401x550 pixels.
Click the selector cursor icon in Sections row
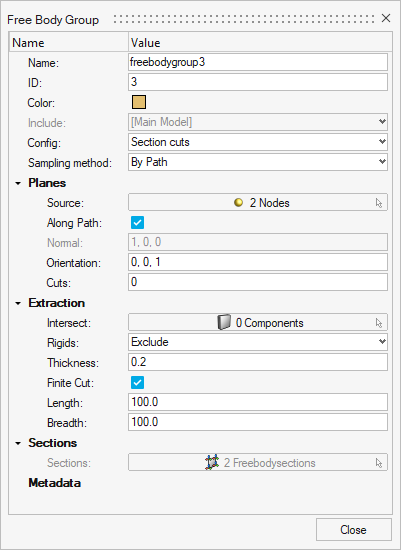(379, 463)
